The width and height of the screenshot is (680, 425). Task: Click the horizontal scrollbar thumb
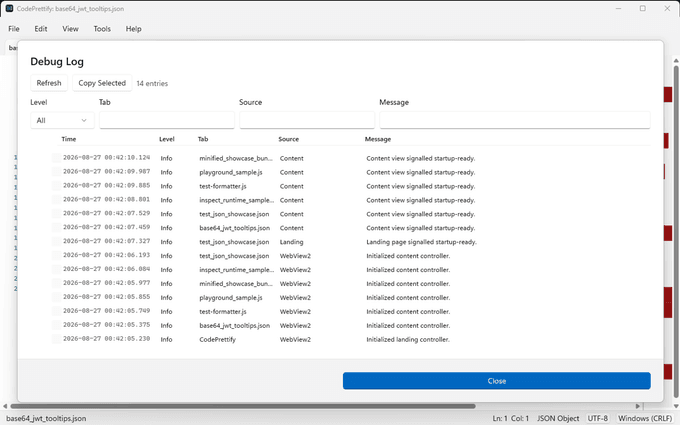243,406
